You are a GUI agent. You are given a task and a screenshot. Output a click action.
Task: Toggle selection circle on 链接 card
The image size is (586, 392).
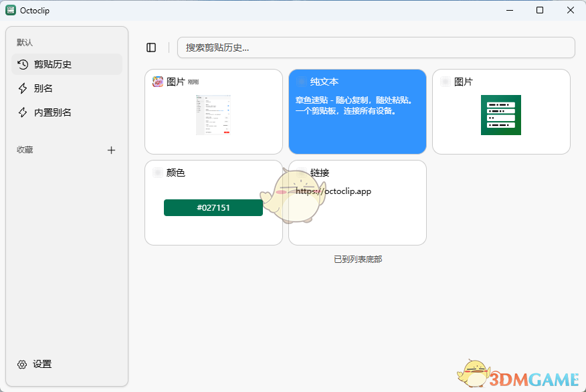pos(301,173)
